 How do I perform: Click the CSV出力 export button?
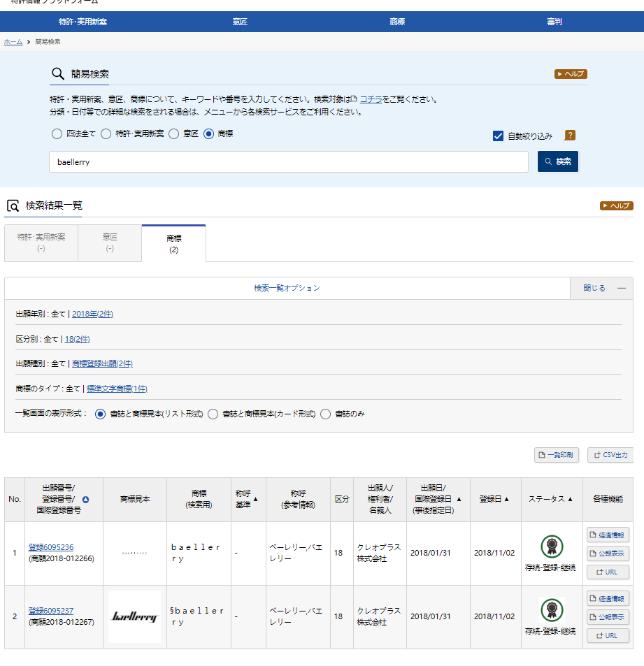610,455
